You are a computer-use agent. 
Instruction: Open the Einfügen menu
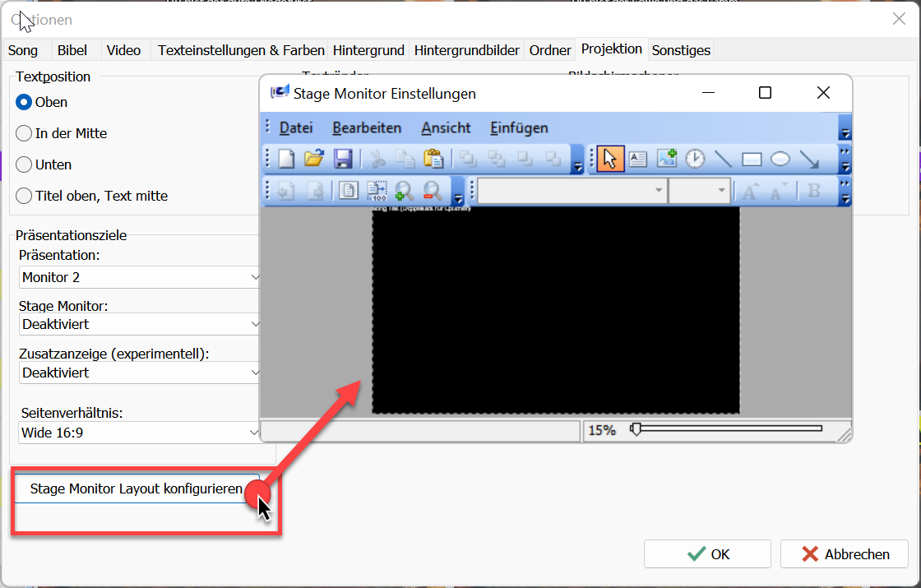(x=519, y=127)
